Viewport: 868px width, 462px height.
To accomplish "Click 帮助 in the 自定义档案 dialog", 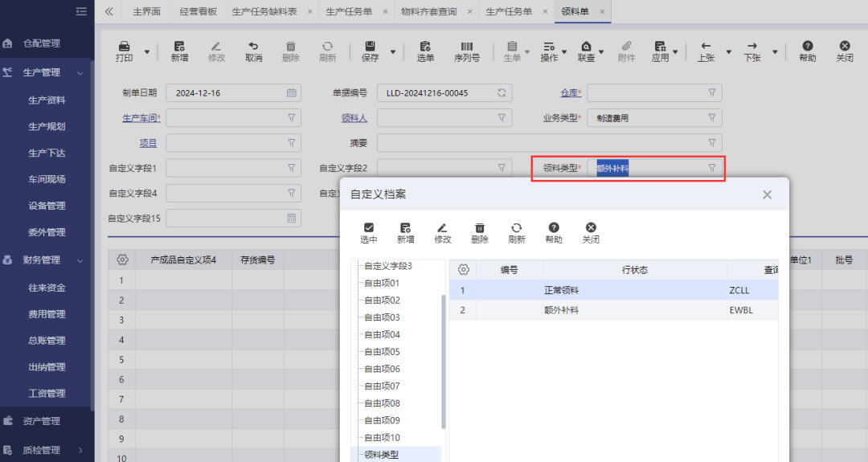I will pos(554,233).
